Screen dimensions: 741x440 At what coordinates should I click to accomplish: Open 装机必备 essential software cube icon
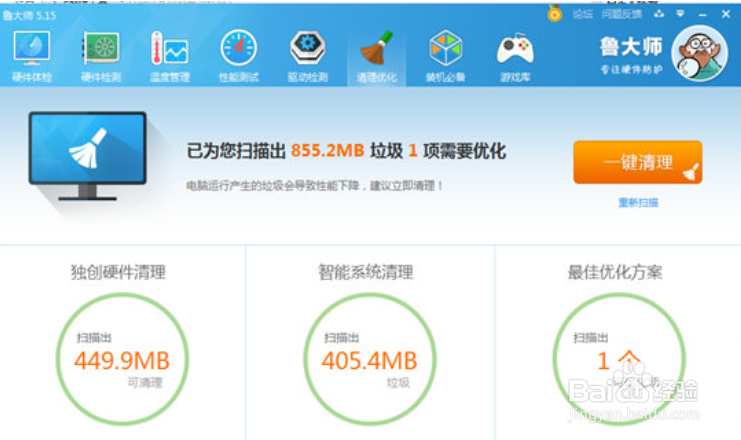(446, 56)
